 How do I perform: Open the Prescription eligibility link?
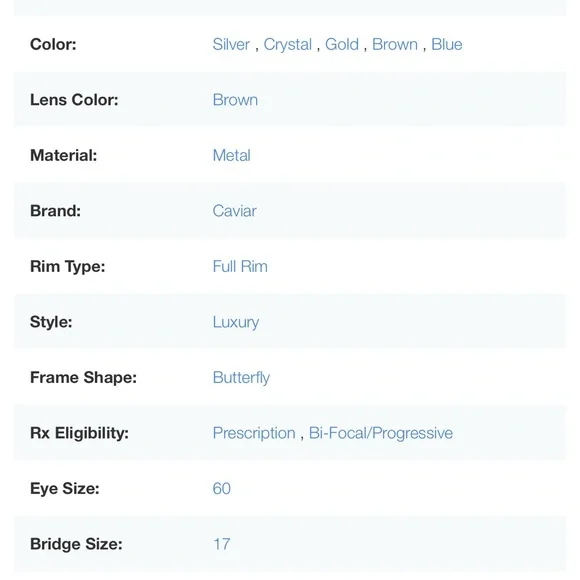coord(254,434)
